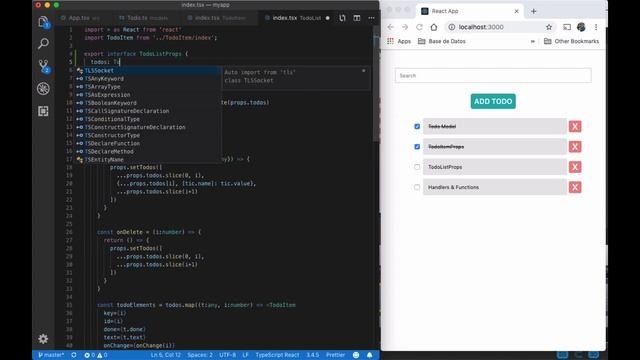
Task: Open the Extensions view
Action: click(43, 111)
